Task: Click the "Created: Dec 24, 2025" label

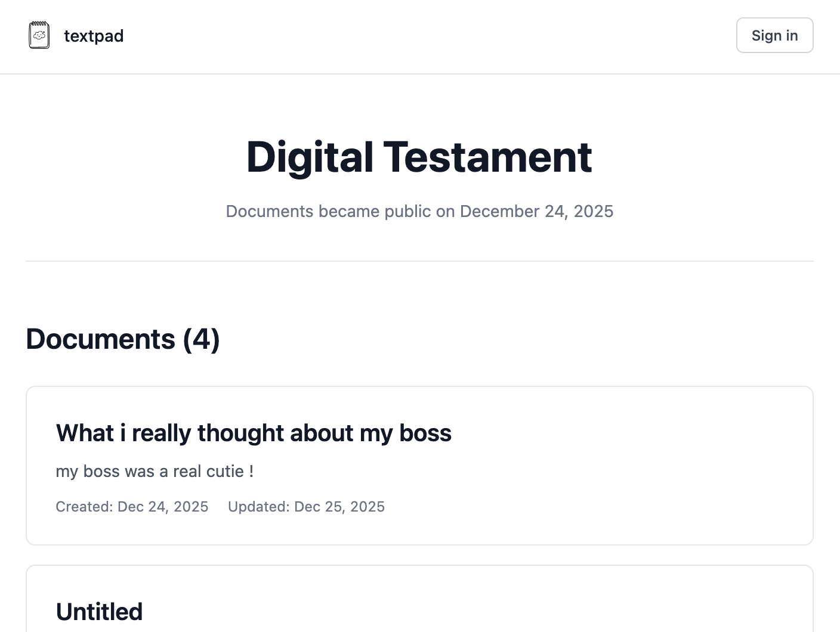Action: pos(132,507)
